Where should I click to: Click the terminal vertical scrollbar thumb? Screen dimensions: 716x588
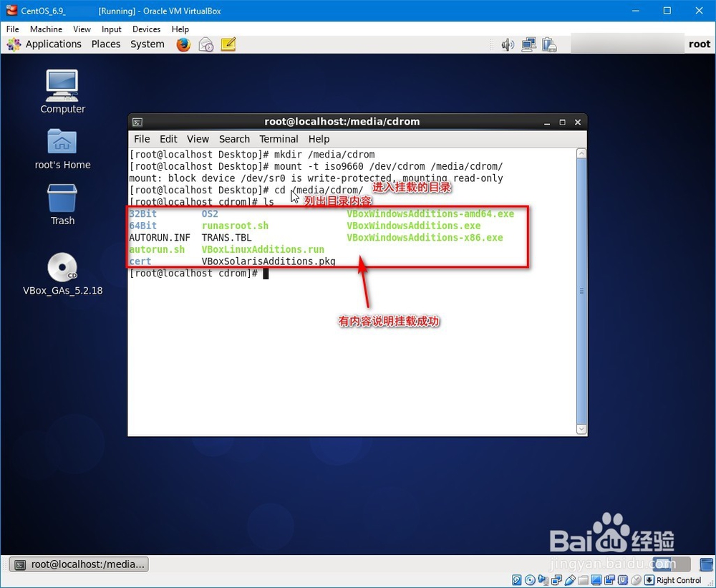(581, 291)
